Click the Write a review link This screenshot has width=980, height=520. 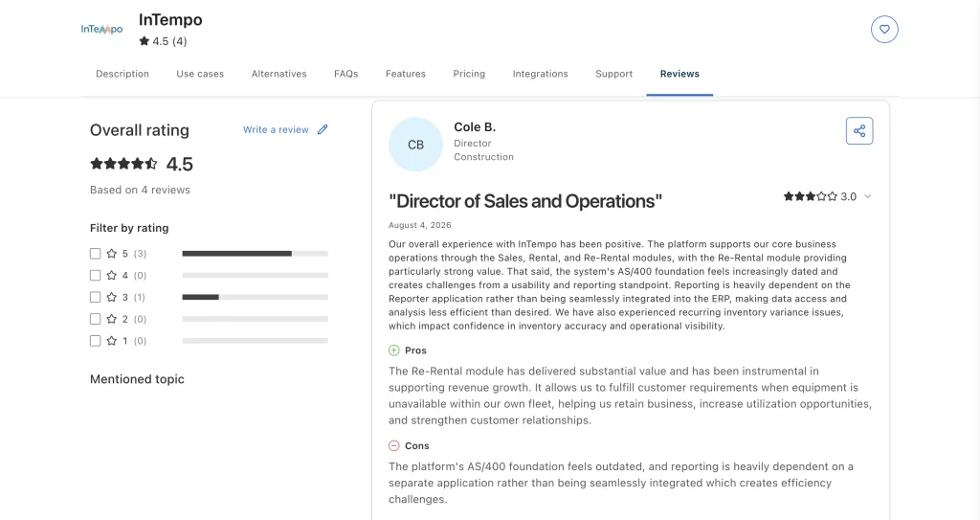tap(276, 129)
